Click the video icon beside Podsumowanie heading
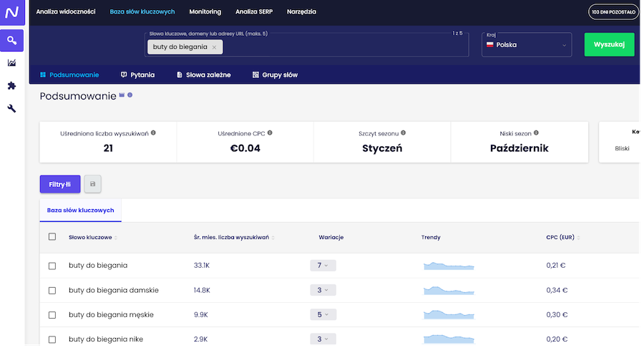The height and width of the screenshot is (348, 644). pos(122,95)
